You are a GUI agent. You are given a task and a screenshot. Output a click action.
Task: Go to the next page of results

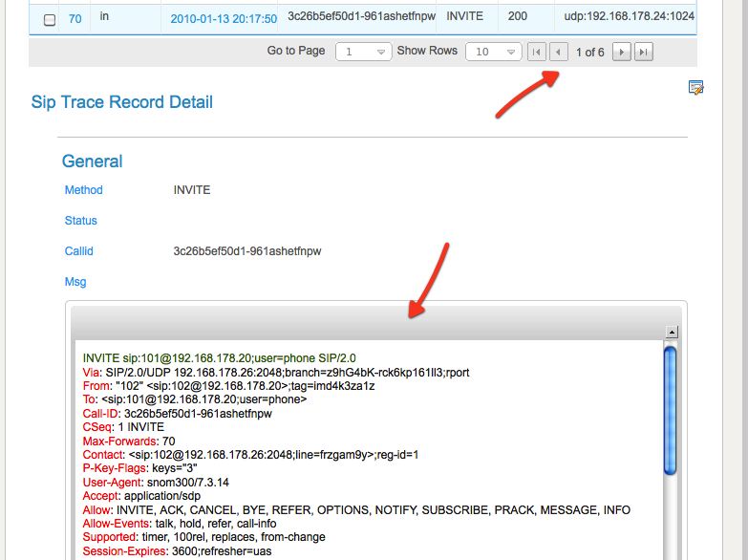click(x=622, y=53)
